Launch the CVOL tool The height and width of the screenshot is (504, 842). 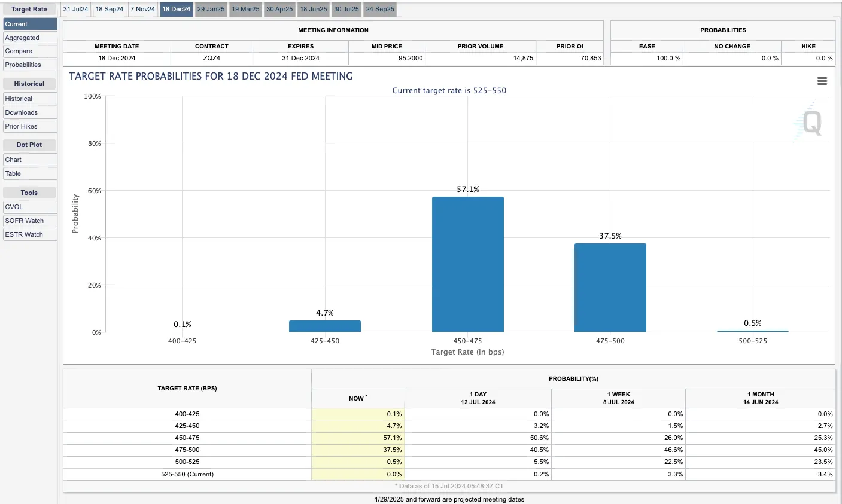(29, 207)
